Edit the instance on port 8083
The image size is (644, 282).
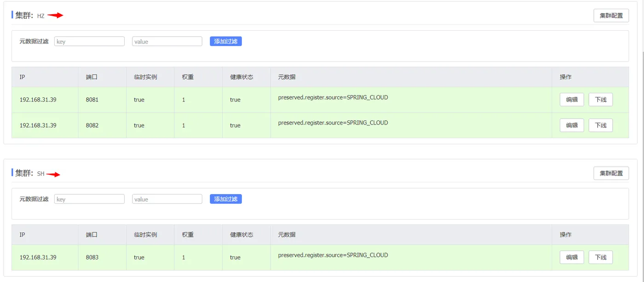click(572, 257)
